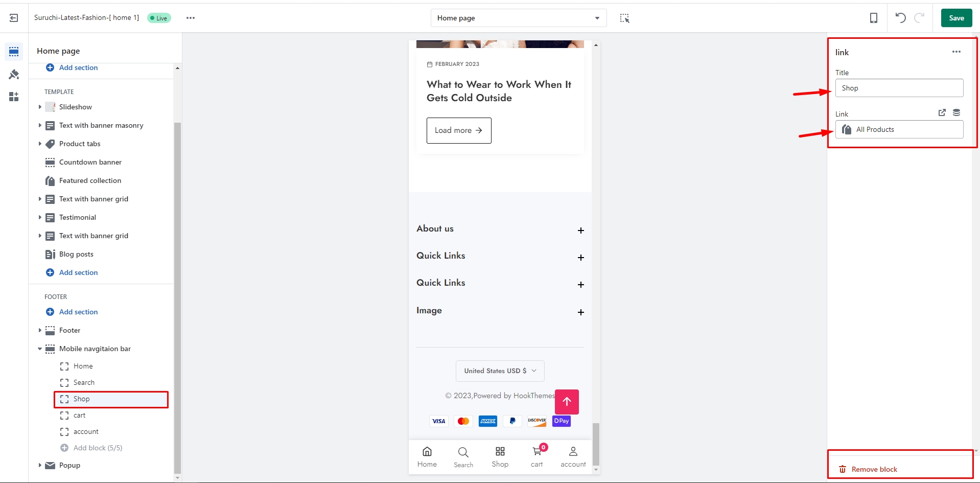
Task: Open the Theme settings paintbrush icon
Action: 14,75
